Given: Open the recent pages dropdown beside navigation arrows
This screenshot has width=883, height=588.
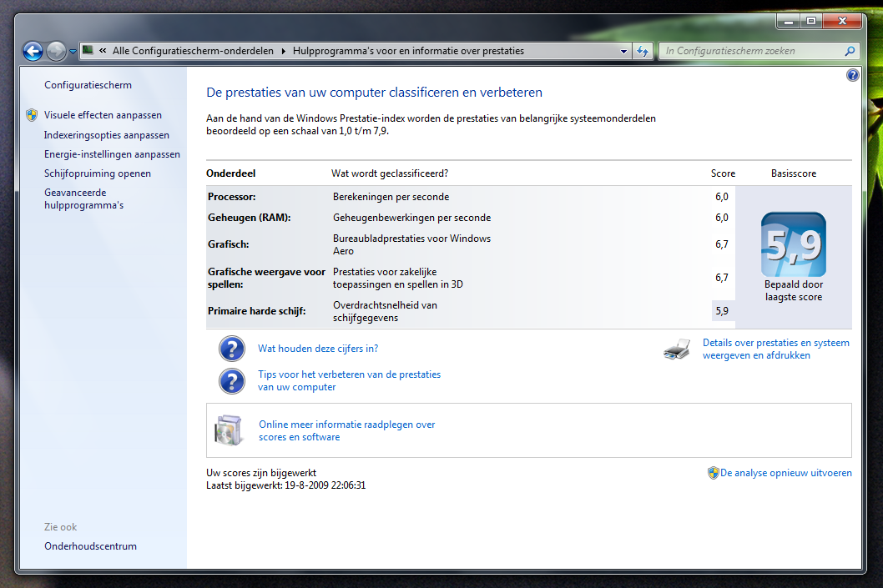Looking at the screenshot, I should (x=73, y=52).
